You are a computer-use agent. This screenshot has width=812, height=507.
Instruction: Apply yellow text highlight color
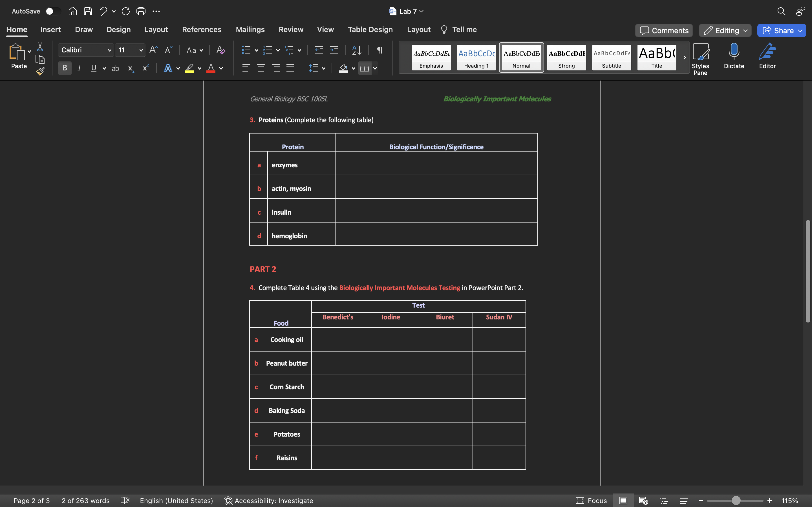click(x=189, y=68)
